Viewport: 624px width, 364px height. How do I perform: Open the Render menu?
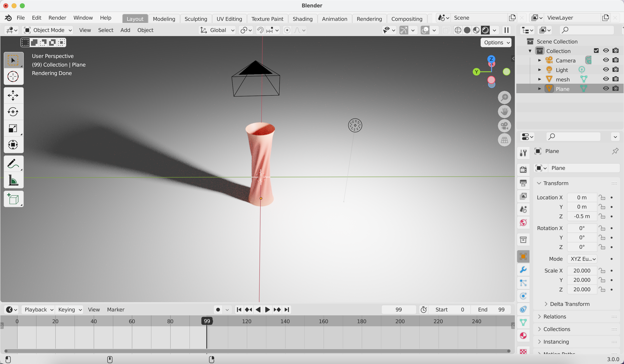57,18
